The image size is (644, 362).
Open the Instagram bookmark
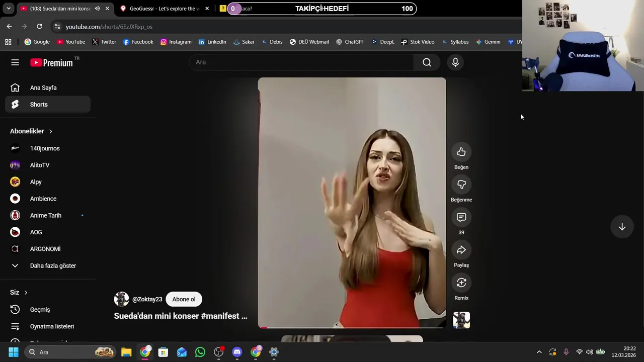176,42
